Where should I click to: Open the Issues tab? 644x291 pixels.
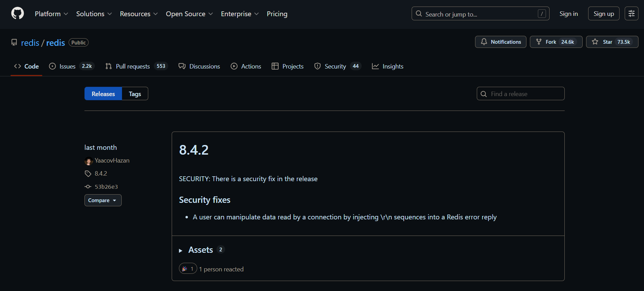(72, 66)
